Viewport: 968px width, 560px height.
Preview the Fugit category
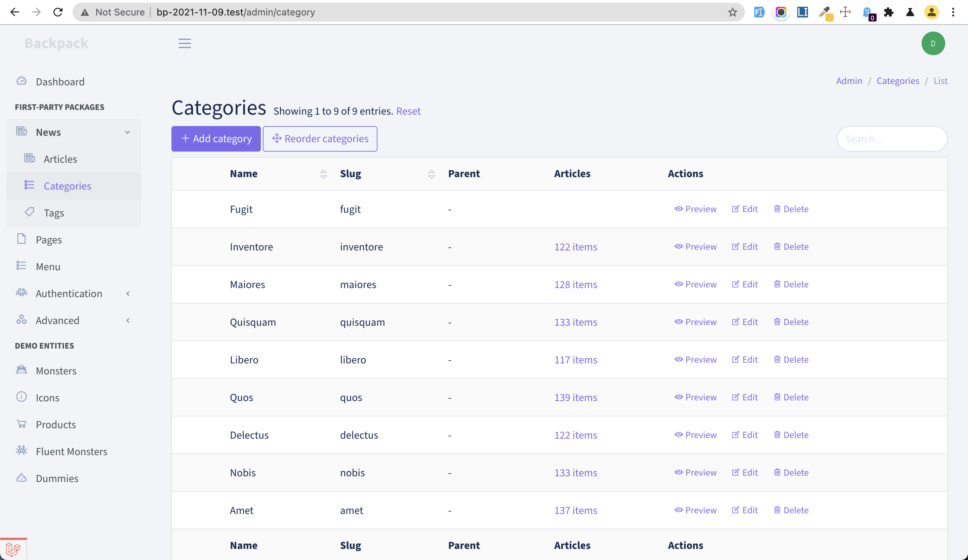(x=696, y=208)
